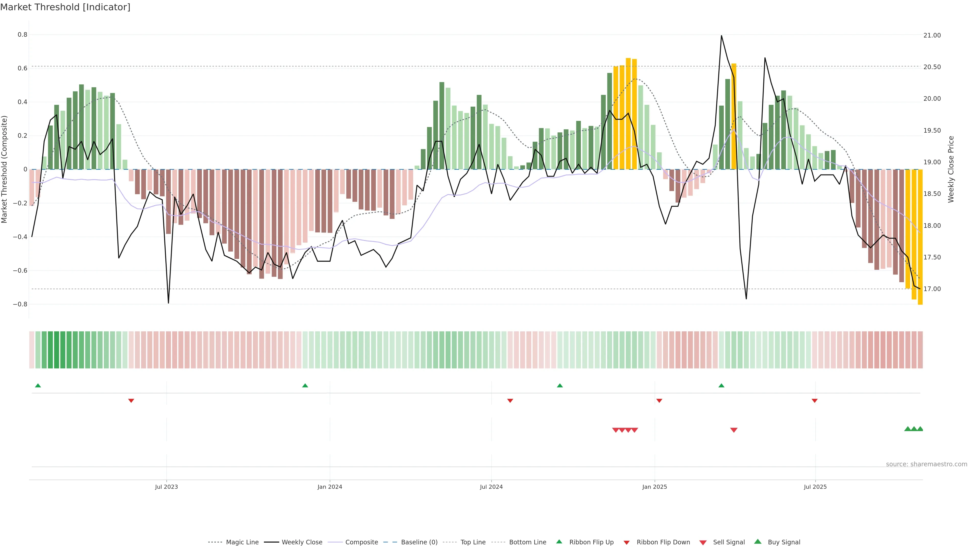
Task: Click the Ribbon Flip Down marker near Jul 2025
Action: [x=815, y=400]
